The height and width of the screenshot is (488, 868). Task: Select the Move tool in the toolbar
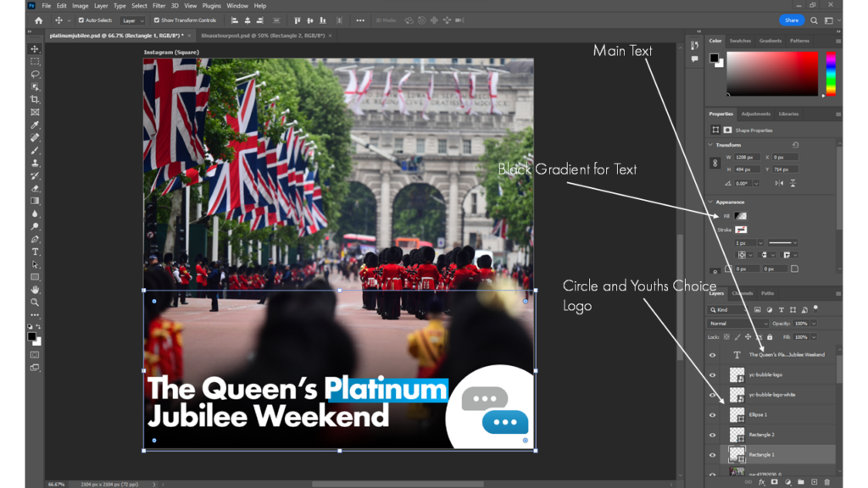tap(35, 49)
